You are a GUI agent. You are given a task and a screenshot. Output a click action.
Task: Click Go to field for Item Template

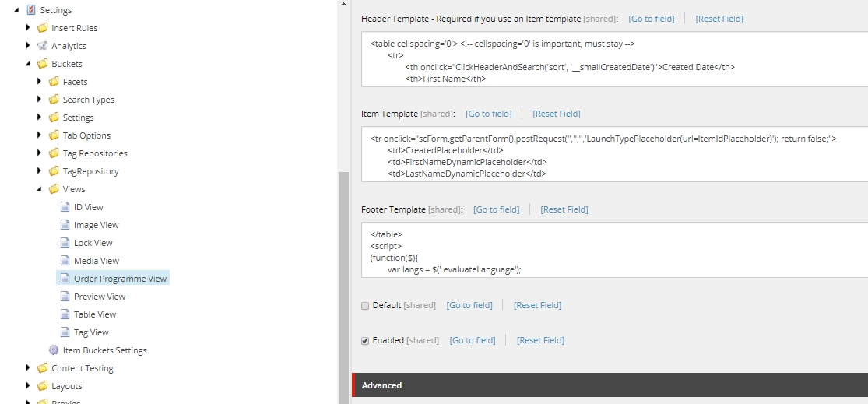pyautogui.click(x=488, y=114)
